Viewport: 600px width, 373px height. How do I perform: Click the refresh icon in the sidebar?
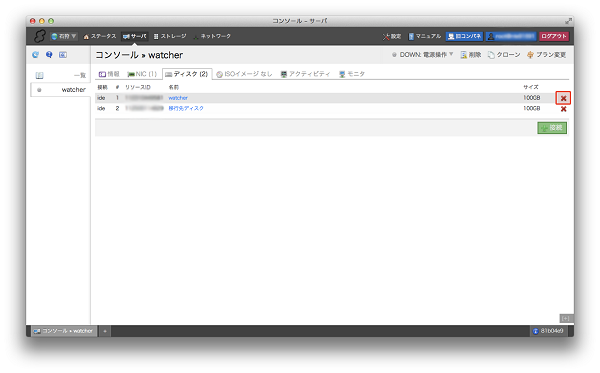coord(36,55)
